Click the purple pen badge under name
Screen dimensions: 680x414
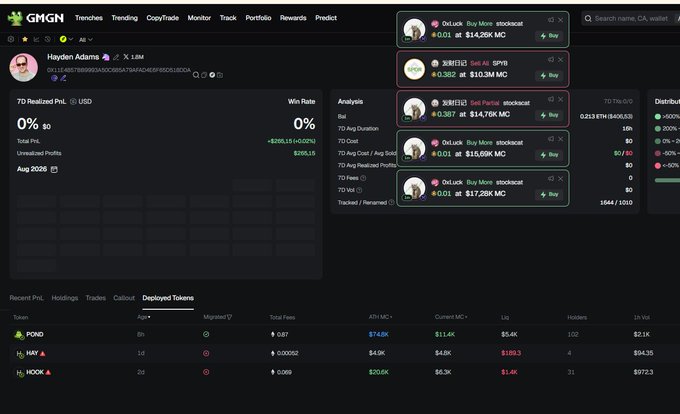[x=63, y=78]
